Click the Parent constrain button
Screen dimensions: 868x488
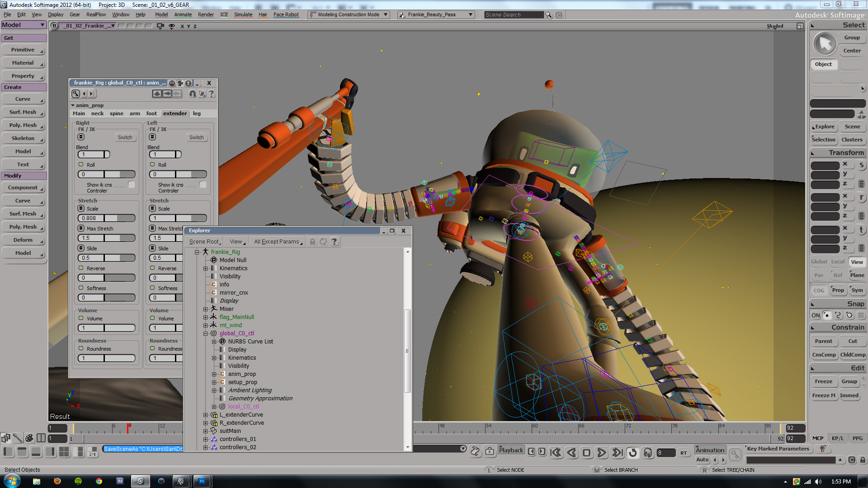[824, 341]
